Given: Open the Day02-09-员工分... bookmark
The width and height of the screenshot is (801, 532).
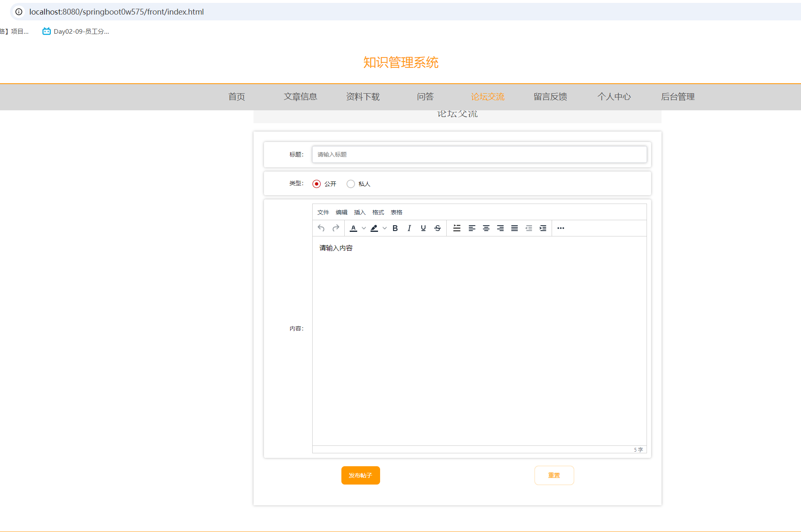Looking at the screenshot, I should tap(76, 31).
